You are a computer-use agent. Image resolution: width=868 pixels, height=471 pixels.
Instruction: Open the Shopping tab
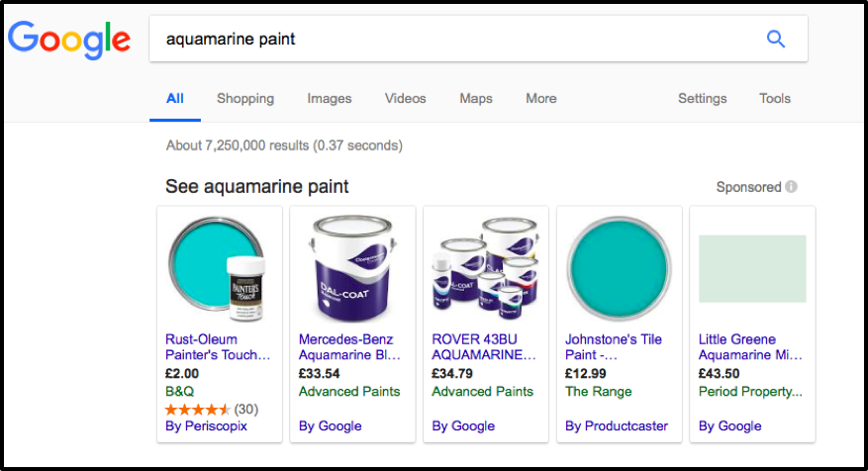click(245, 98)
